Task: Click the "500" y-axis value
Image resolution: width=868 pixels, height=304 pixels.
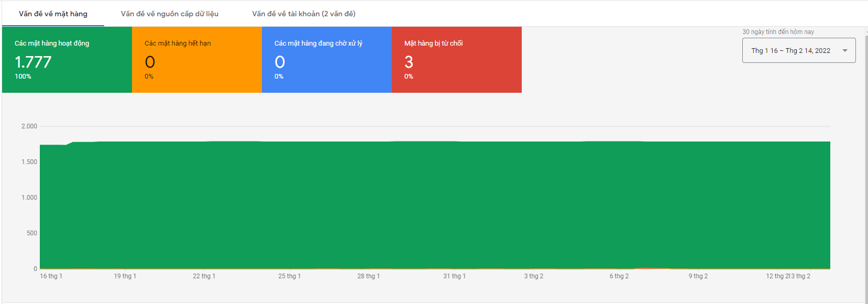Action: click(32, 233)
